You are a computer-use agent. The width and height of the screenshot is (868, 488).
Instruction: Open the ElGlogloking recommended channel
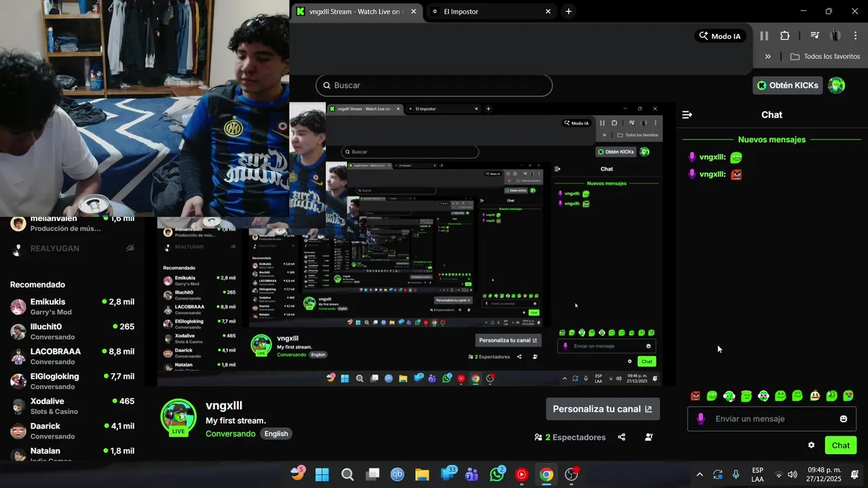pyautogui.click(x=73, y=381)
